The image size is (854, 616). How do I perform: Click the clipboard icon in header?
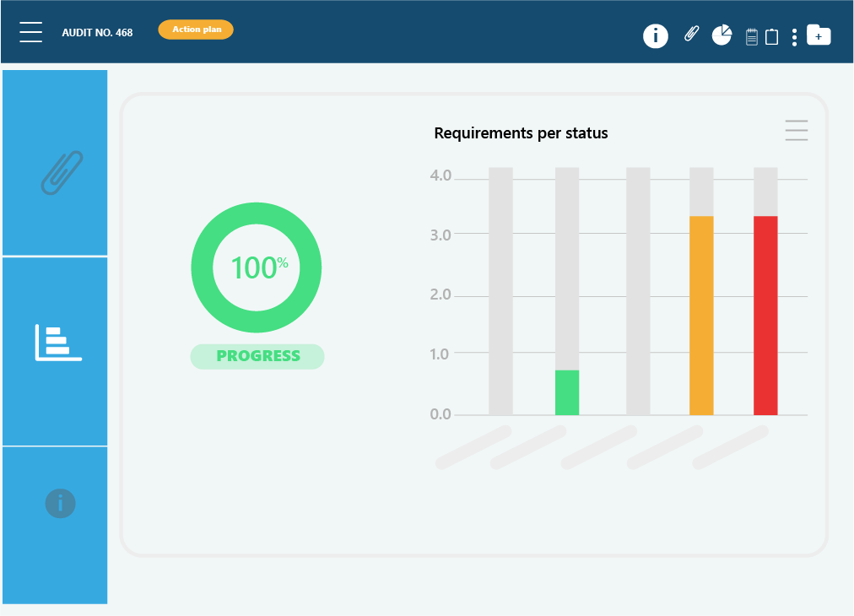pos(771,36)
